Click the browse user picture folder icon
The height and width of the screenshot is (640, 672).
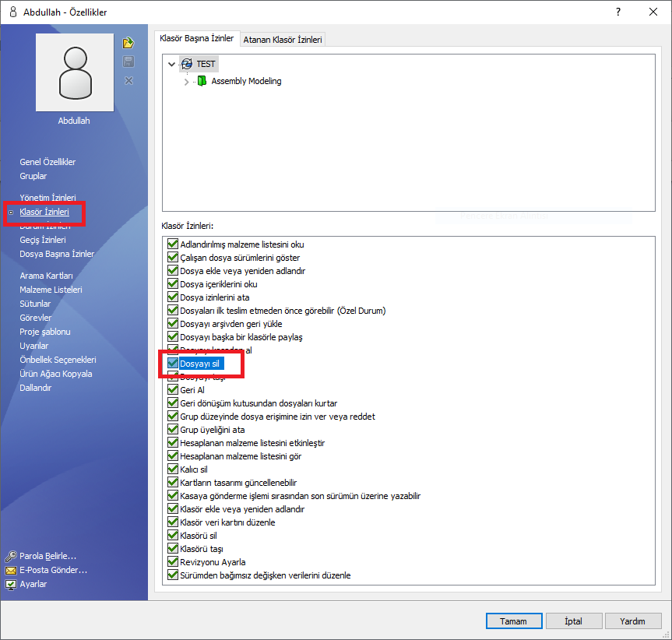128,43
